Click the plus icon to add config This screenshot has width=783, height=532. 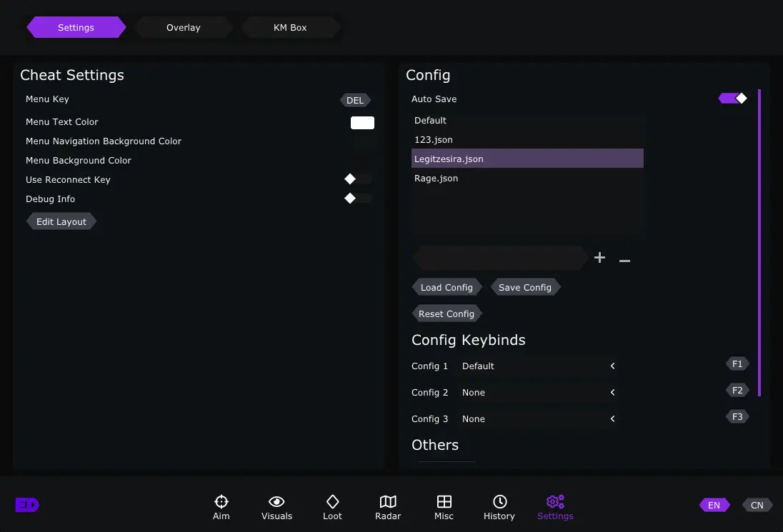click(599, 258)
